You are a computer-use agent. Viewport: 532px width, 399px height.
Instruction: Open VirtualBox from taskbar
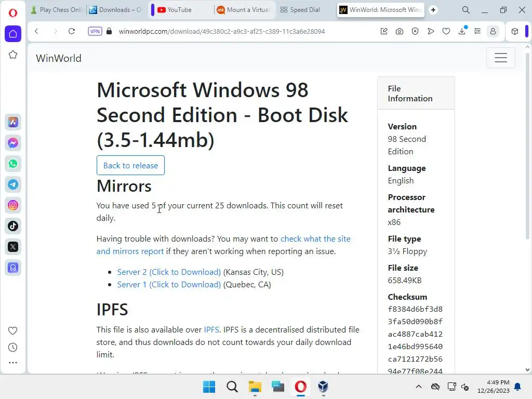pyautogui.click(x=323, y=387)
